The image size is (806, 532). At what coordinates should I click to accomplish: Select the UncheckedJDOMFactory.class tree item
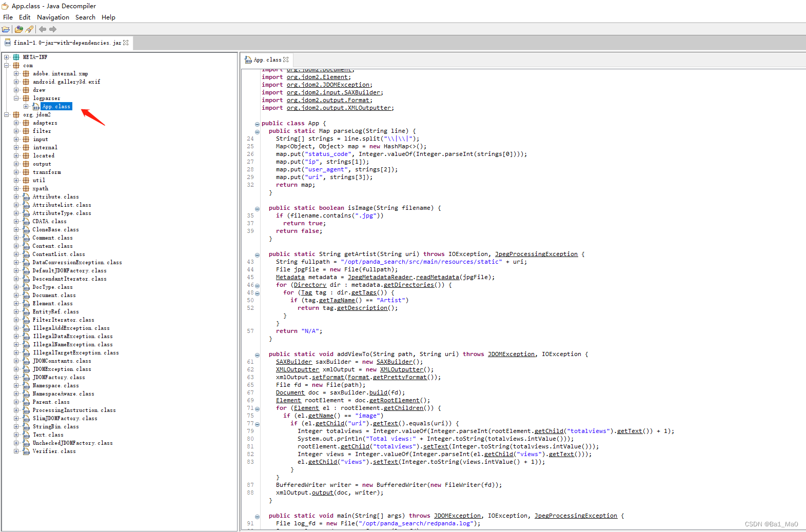[72, 443]
